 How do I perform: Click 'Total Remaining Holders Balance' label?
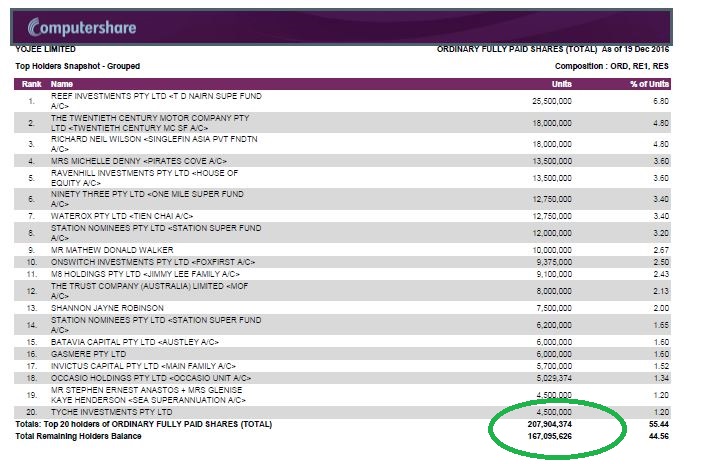click(78, 436)
